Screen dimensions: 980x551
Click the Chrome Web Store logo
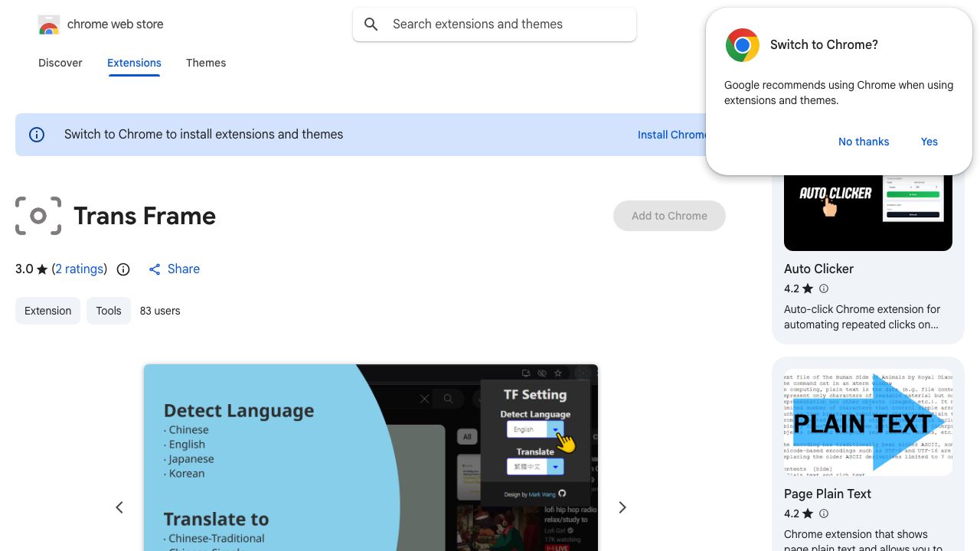[49, 25]
